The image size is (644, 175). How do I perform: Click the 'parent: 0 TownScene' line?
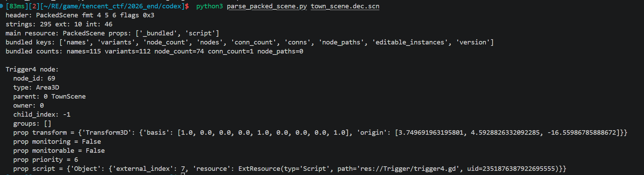49,97
